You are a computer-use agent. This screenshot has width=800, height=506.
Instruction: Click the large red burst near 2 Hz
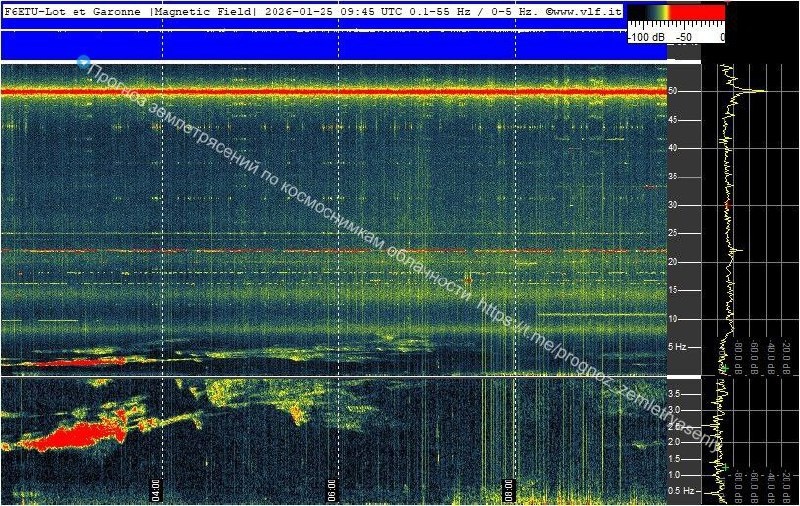[x=77, y=435]
